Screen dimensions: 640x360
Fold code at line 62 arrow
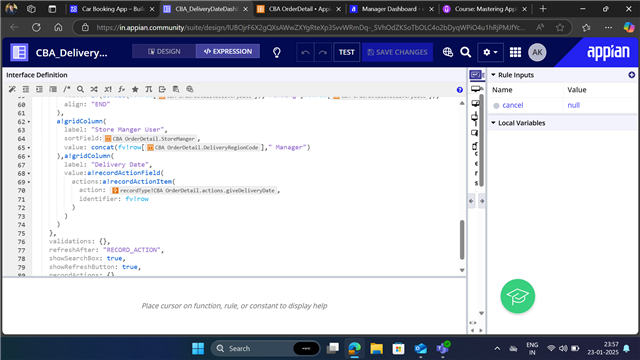point(29,122)
